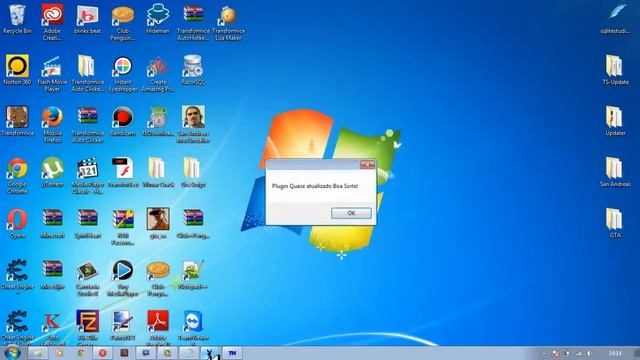Select the blinkx beat shortcut
This screenshot has width=640, height=360.
[x=87, y=20]
